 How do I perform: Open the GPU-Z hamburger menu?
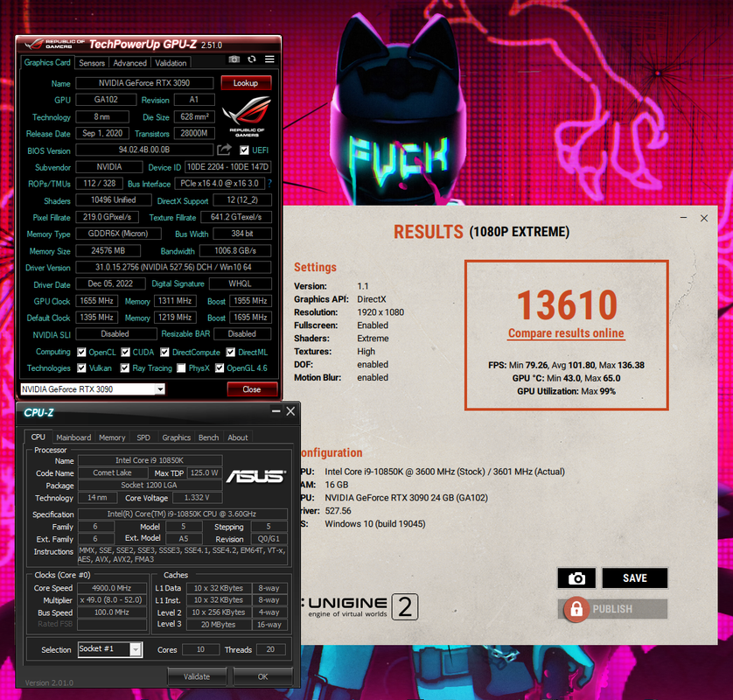[269, 59]
